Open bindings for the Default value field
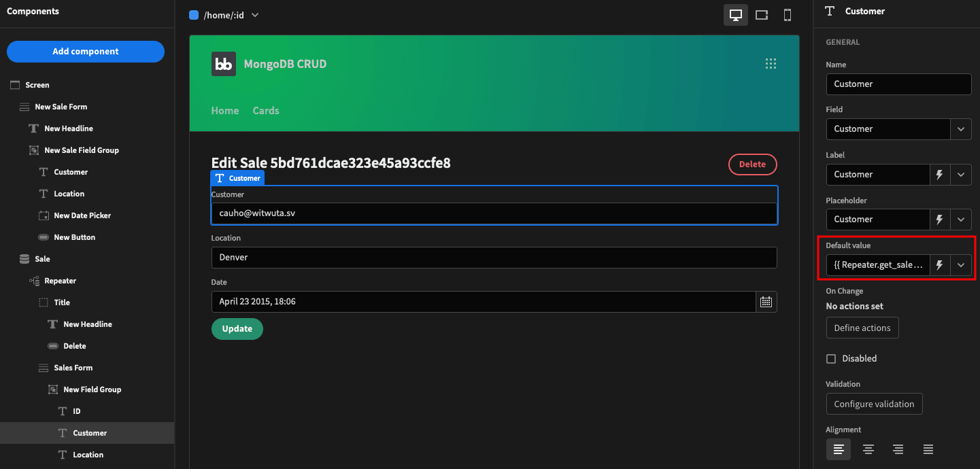 (940, 265)
